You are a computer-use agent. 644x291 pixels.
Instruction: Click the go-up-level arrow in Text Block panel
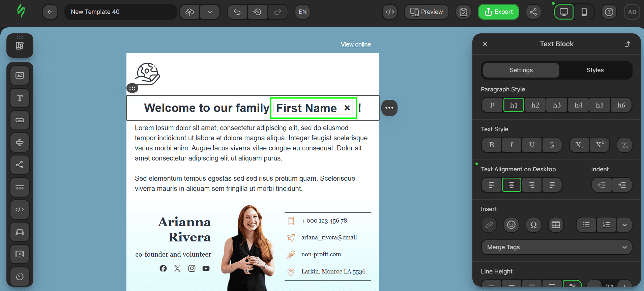(628, 44)
